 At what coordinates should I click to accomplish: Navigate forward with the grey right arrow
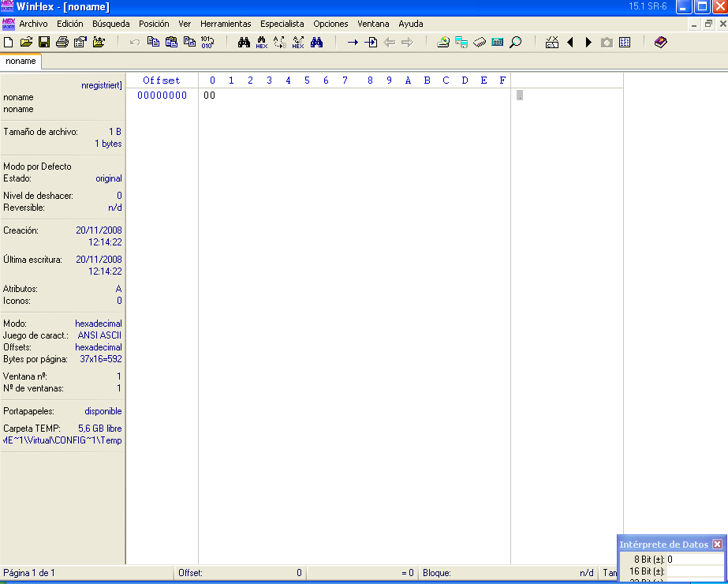407,43
